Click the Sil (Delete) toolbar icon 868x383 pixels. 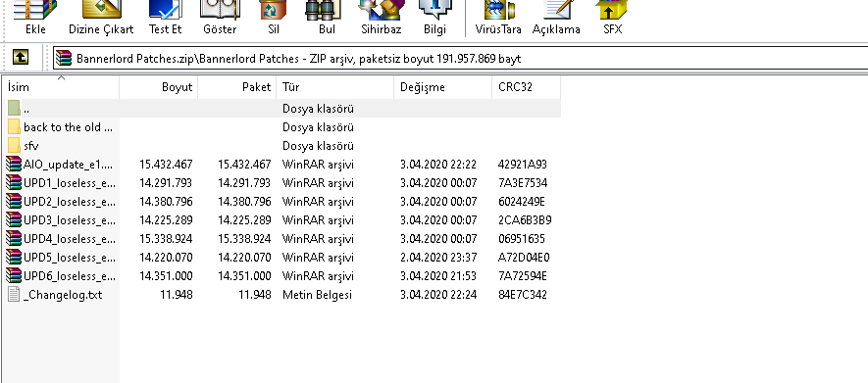pyautogui.click(x=274, y=17)
